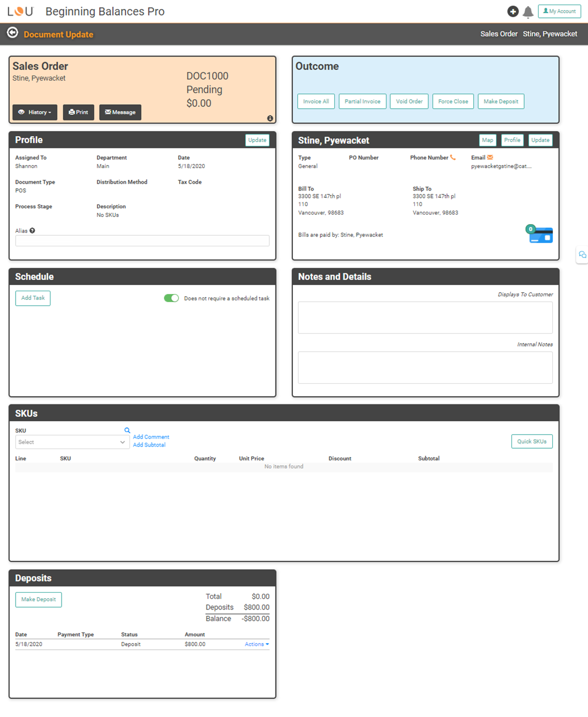Open the My Account menu
This screenshot has height=717, width=588.
559,11
